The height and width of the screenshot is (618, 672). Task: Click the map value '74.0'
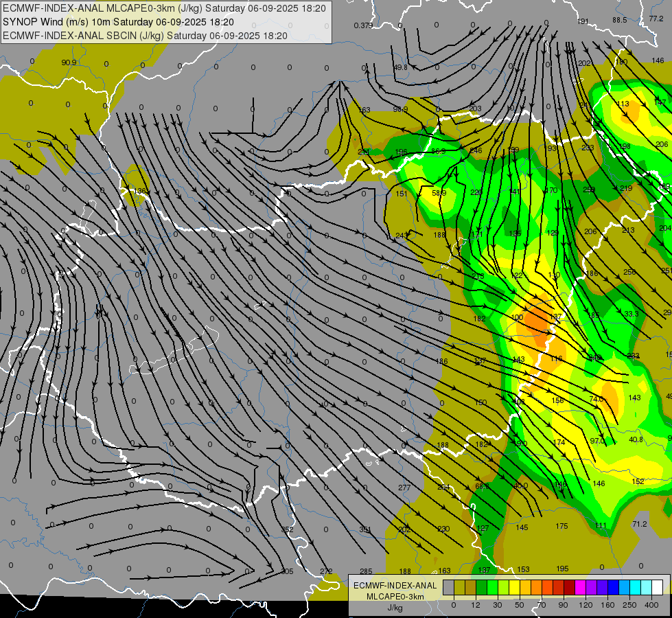coord(596,399)
